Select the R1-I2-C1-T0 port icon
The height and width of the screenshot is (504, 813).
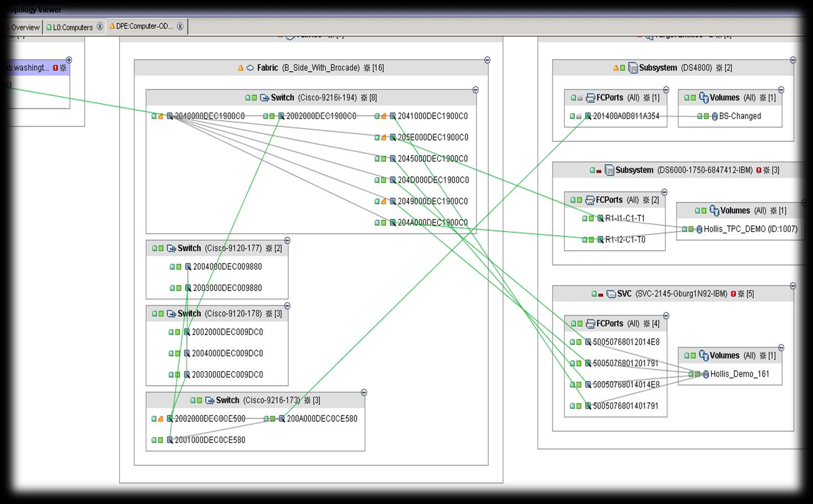tap(601, 240)
